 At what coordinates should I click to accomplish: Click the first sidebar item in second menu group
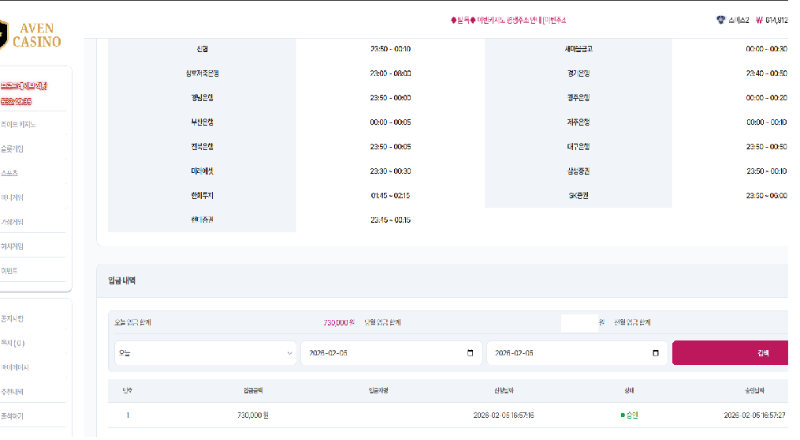click(x=14, y=318)
